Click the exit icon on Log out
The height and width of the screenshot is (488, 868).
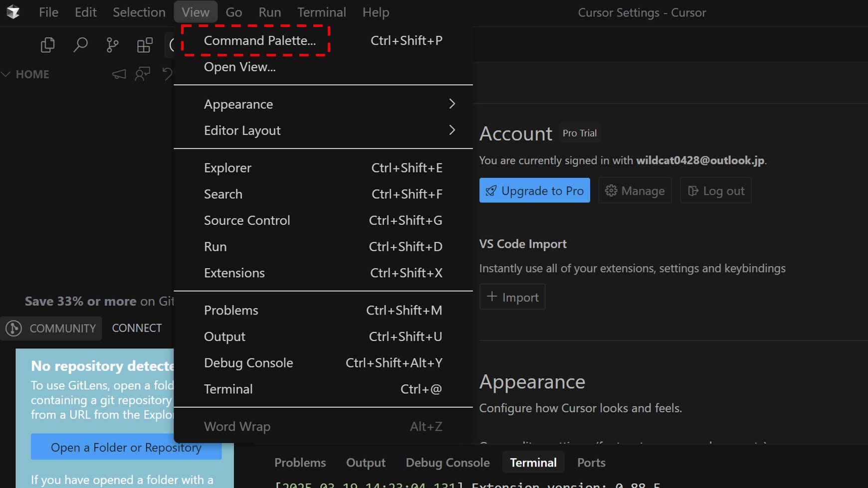(x=693, y=191)
